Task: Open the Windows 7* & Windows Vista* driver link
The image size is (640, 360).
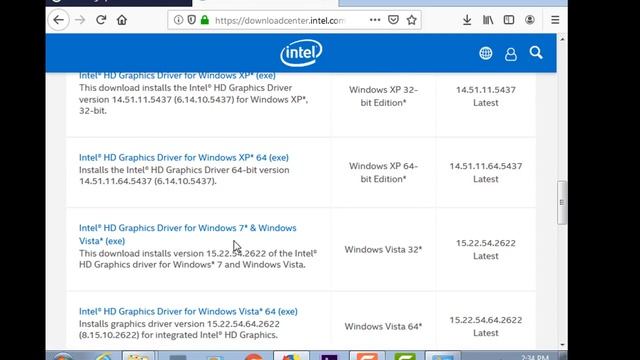Action: tap(188, 234)
